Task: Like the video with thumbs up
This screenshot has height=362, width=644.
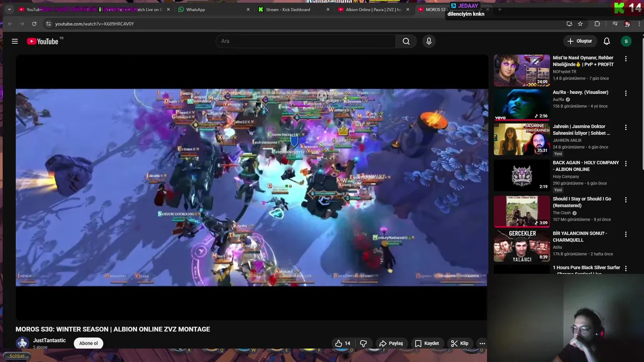Action: pos(343,343)
